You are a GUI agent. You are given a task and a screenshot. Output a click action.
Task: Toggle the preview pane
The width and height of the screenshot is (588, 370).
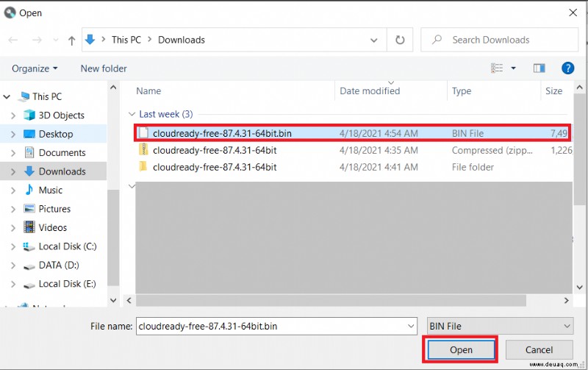(539, 68)
